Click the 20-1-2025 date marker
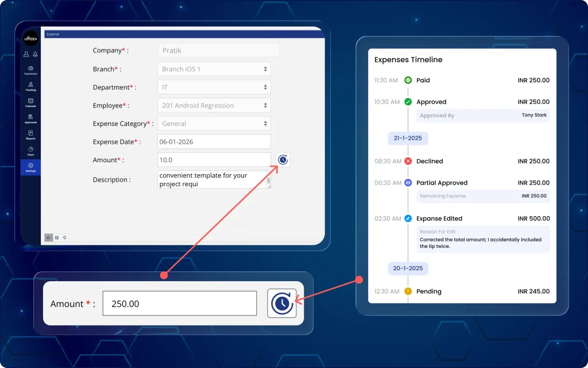This screenshot has height=368, width=588. (408, 269)
